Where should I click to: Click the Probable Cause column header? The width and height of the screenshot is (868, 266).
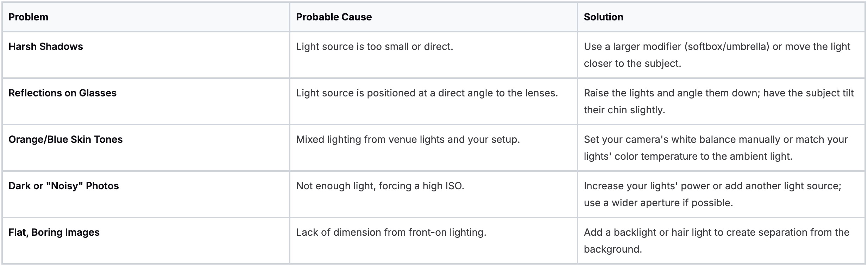pyautogui.click(x=334, y=17)
